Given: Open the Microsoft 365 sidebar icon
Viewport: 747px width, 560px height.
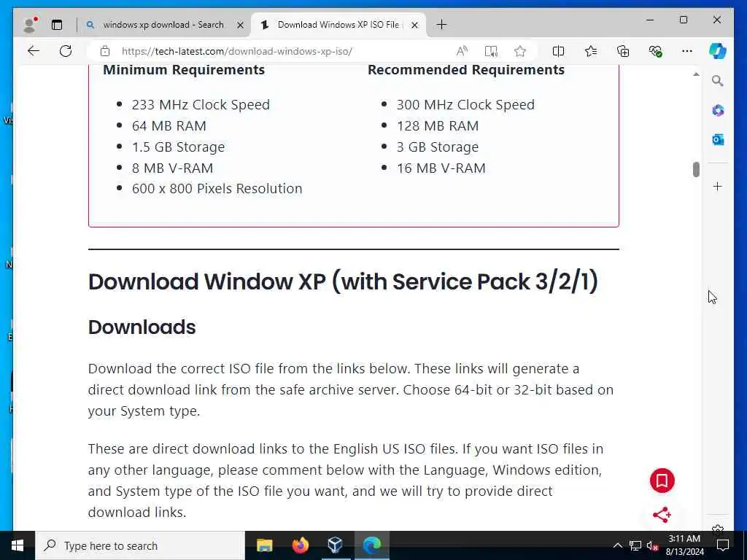Looking at the screenshot, I should (718, 111).
